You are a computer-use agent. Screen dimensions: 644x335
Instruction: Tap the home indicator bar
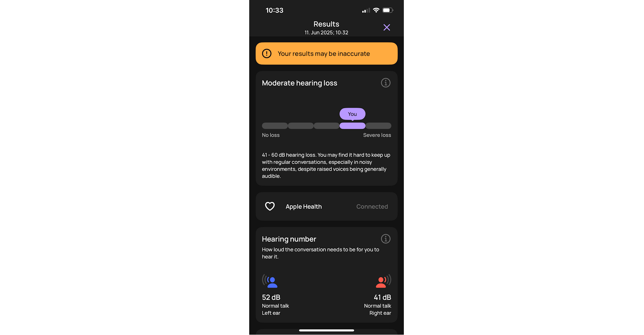pyautogui.click(x=326, y=330)
